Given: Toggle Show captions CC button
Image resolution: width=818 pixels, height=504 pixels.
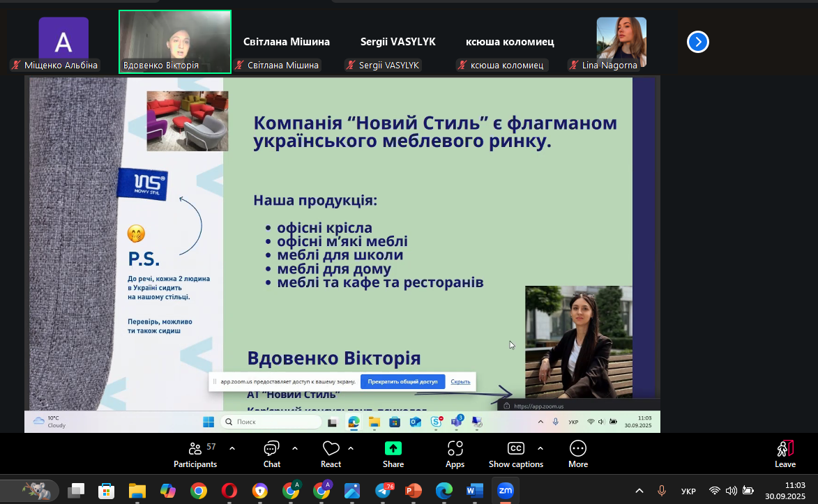Looking at the screenshot, I should tap(515, 453).
